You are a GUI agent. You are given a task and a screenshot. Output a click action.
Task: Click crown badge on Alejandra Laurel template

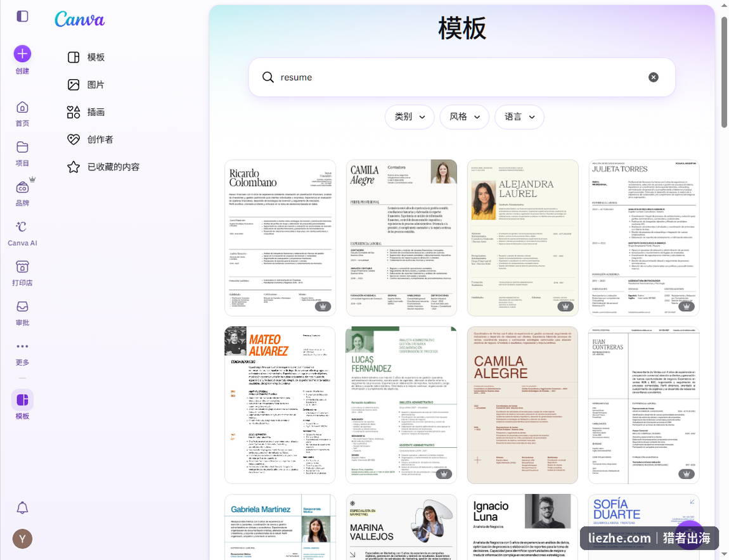pos(565,306)
